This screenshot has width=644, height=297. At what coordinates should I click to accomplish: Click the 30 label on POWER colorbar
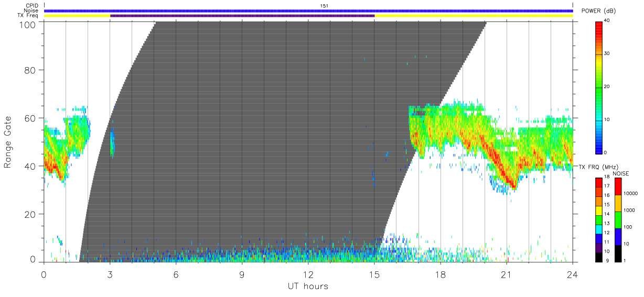[x=607, y=53]
